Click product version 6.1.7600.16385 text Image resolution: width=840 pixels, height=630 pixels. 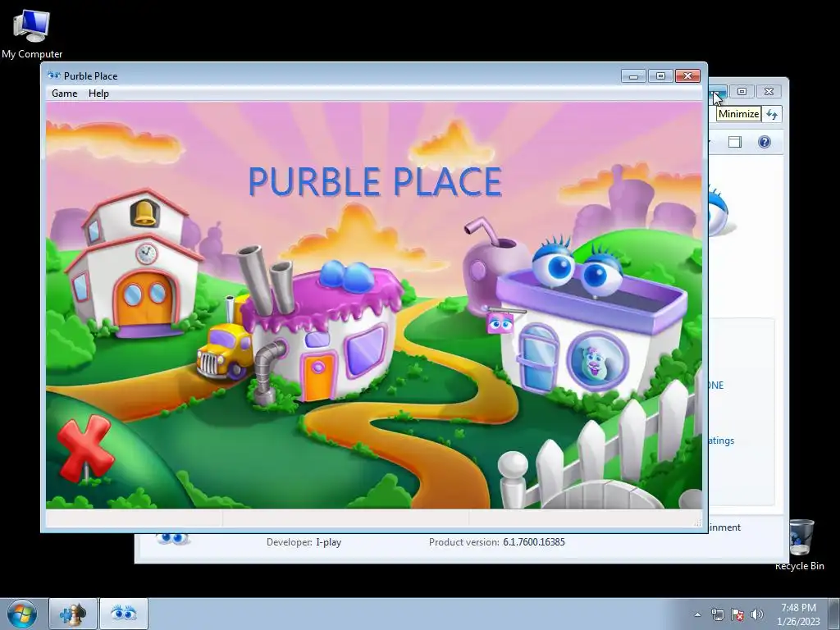coord(533,542)
